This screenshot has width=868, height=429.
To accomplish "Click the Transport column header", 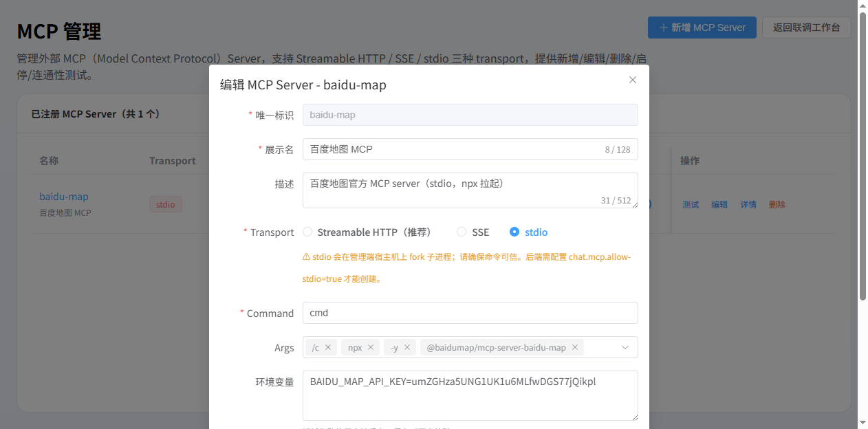I will coord(173,160).
